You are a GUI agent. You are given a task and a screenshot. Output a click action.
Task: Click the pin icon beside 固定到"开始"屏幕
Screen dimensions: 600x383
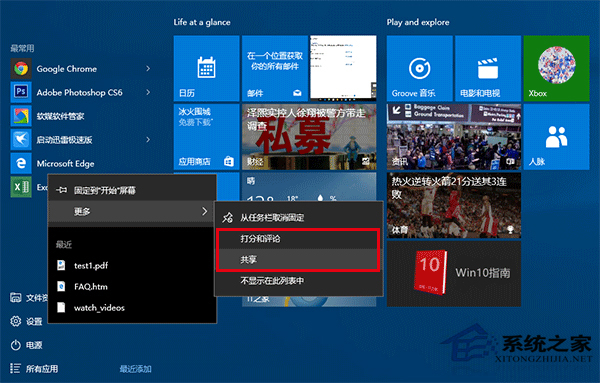point(61,190)
